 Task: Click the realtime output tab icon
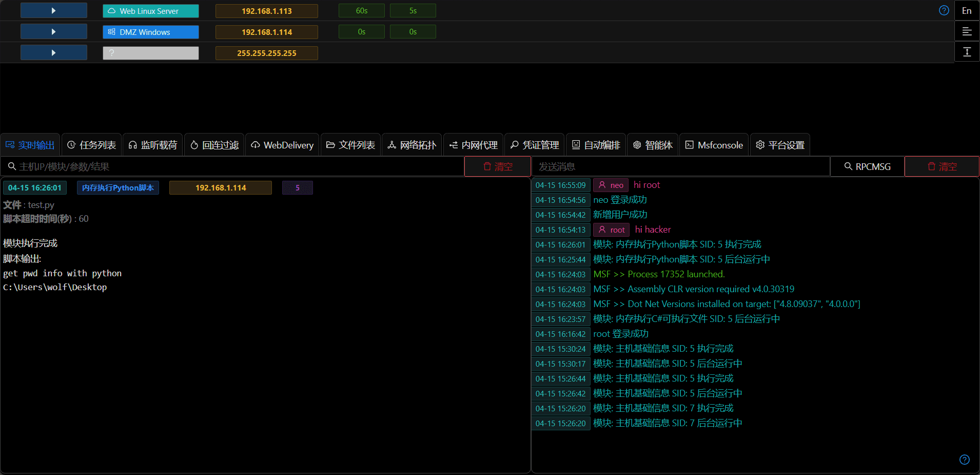click(10, 145)
